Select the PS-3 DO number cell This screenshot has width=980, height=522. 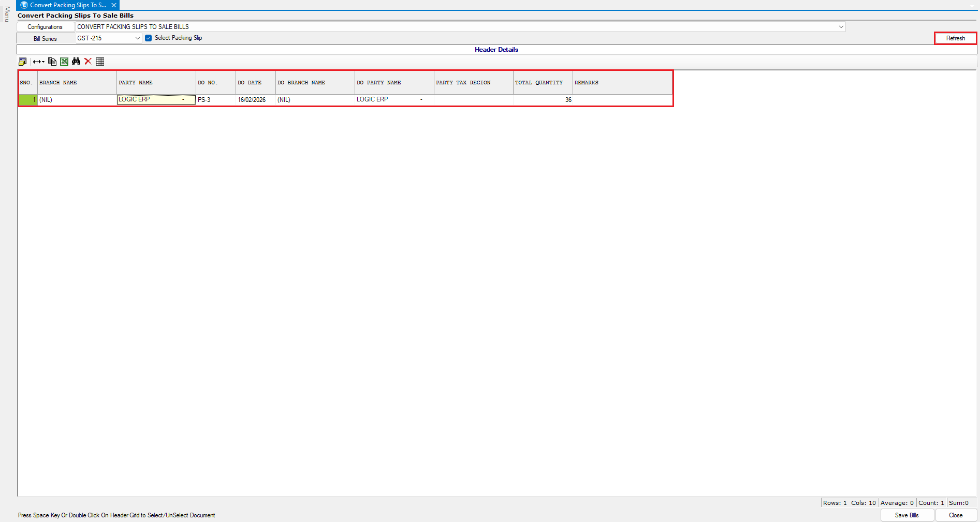click(x=215, y=100)
